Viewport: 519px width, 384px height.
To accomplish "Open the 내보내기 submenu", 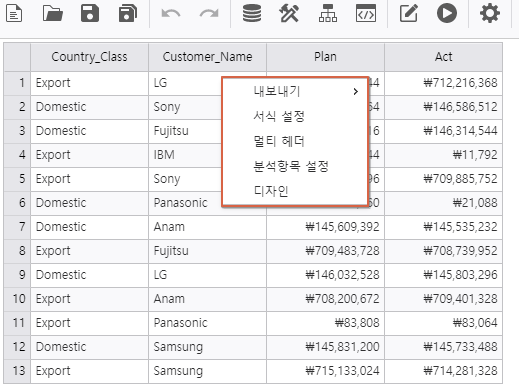I will (x=295, y=91).
